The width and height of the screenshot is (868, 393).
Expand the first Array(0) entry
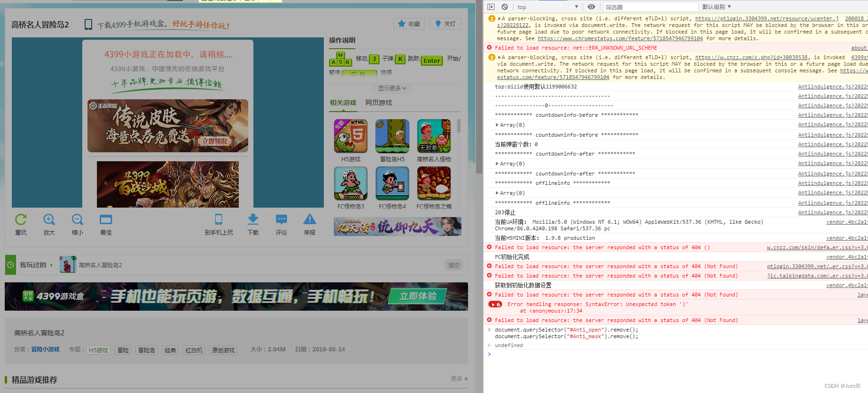click(x=497, y=125)
